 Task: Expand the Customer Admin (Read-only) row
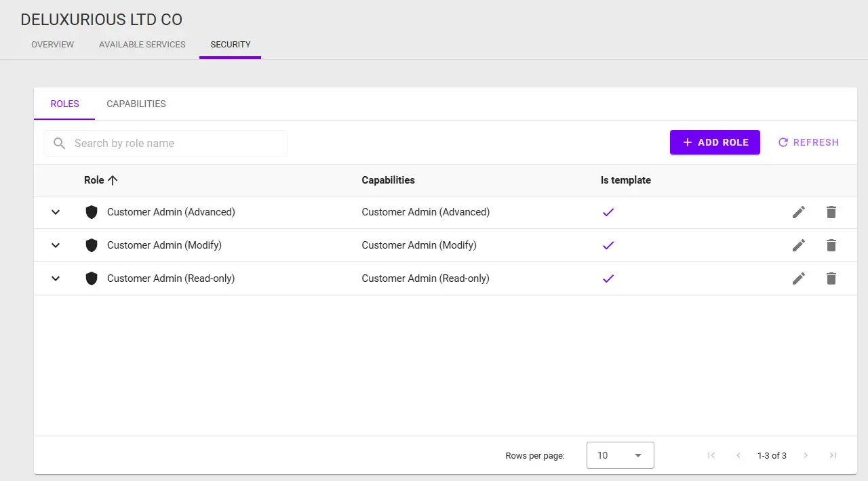click(56, 278)
